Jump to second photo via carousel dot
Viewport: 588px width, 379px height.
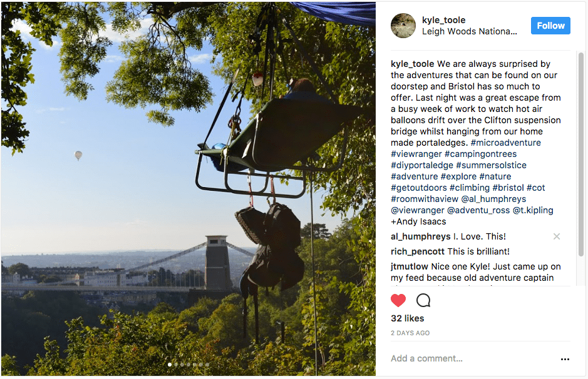coord(177,364)
